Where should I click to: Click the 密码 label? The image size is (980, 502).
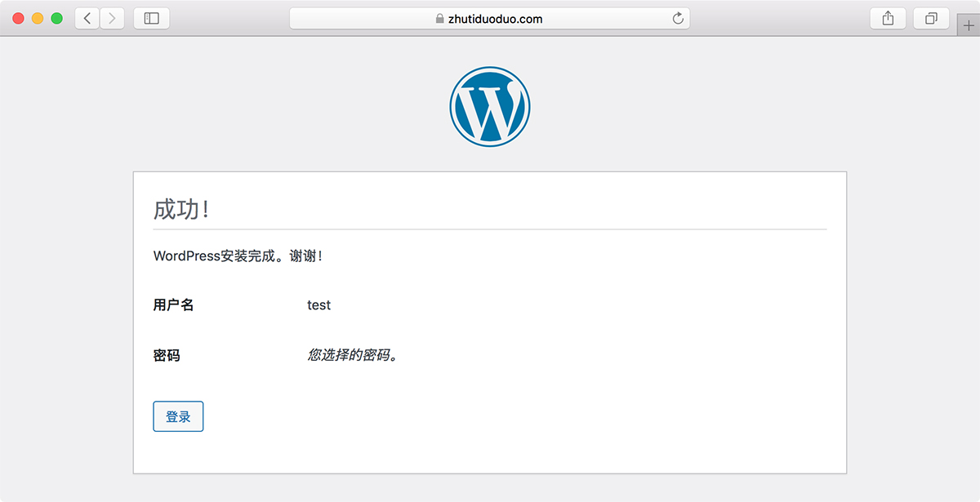[167, 356]
